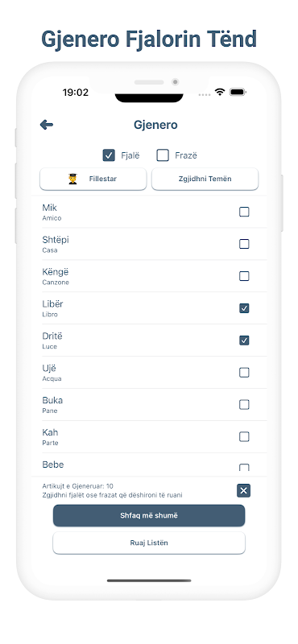The image size is (298, 644).
Task: Tick the Këngë checkbox
Action: pyautogui.click(x=244, y=276)
